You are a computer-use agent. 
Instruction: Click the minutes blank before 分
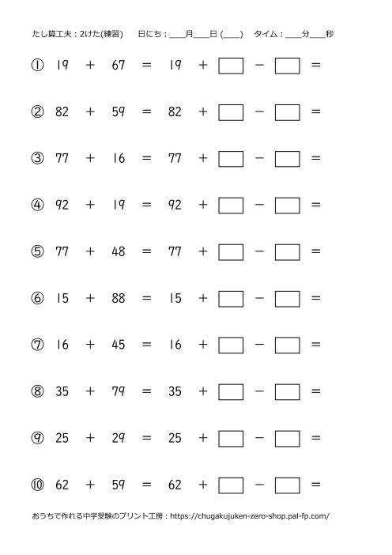tap(294, 35)
